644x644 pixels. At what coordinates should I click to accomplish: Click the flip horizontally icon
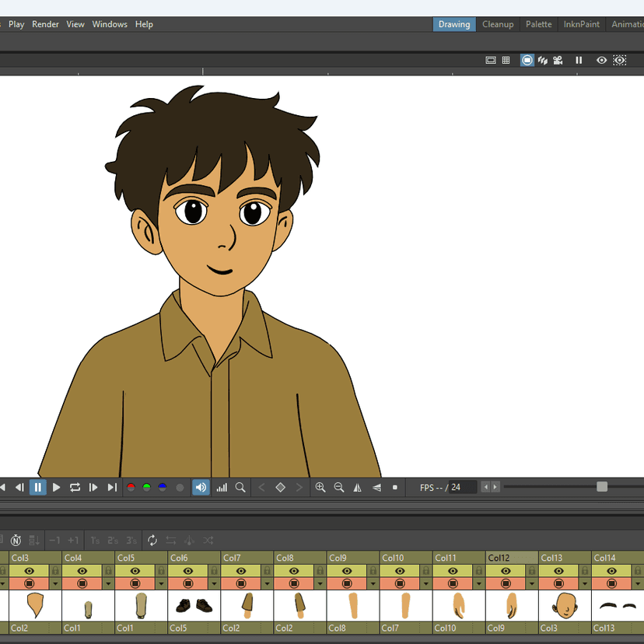point(358,488)
